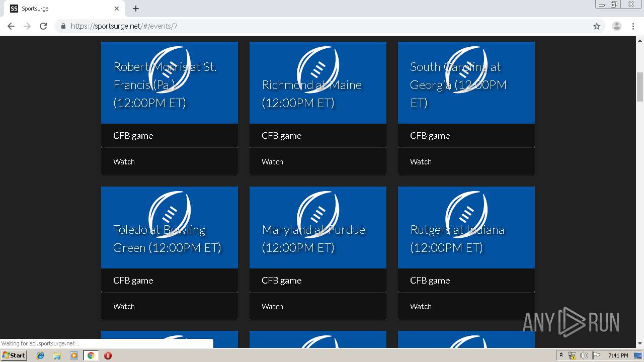Open the Richmond at Maine card image

tap(318, 82)
